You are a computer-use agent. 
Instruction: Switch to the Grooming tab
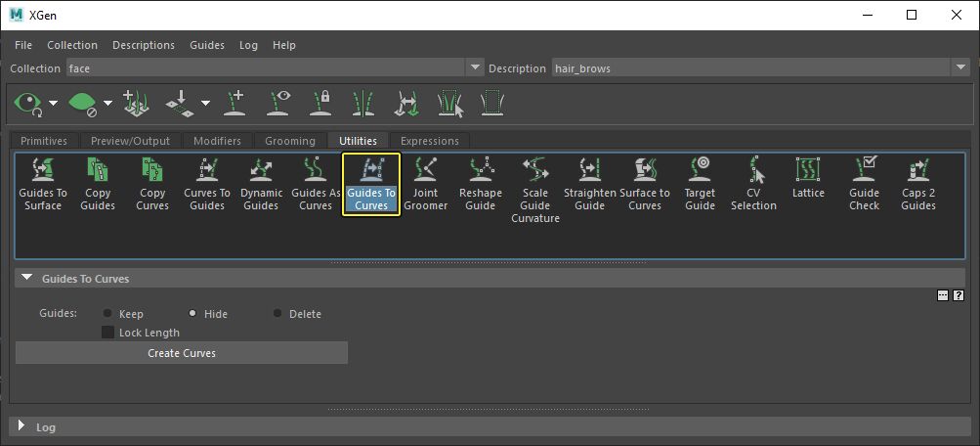290,141
